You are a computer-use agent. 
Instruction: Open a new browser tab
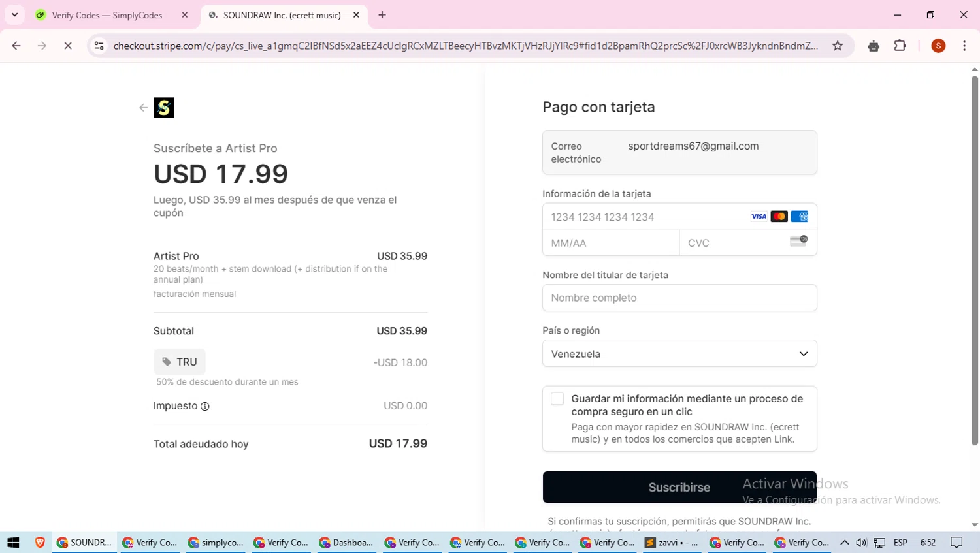382,15
